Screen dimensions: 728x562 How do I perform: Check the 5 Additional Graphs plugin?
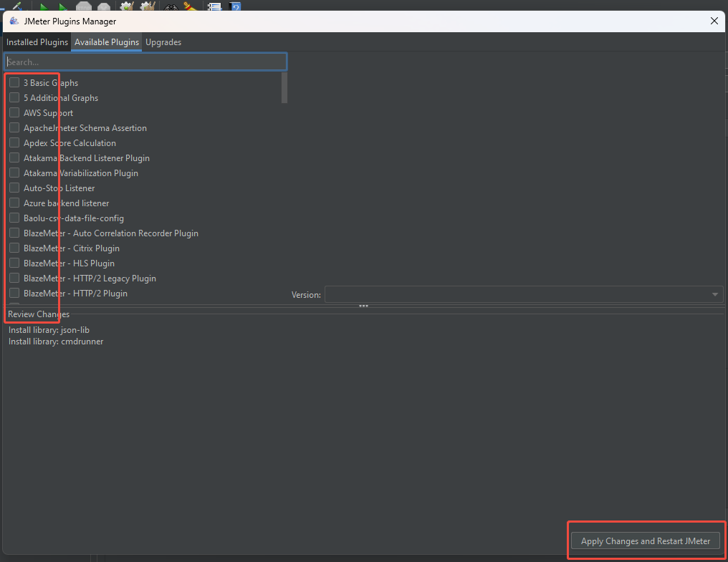pos(14,97)
